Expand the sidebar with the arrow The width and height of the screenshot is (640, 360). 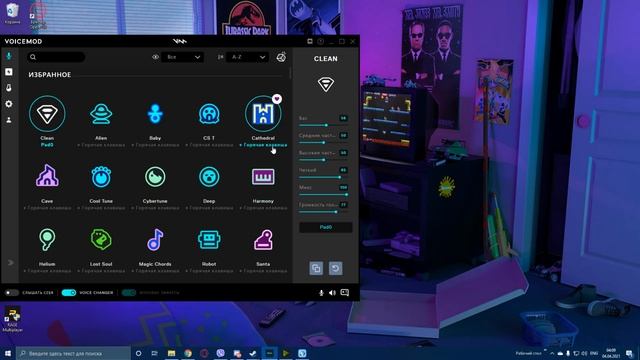click(11, 262)
